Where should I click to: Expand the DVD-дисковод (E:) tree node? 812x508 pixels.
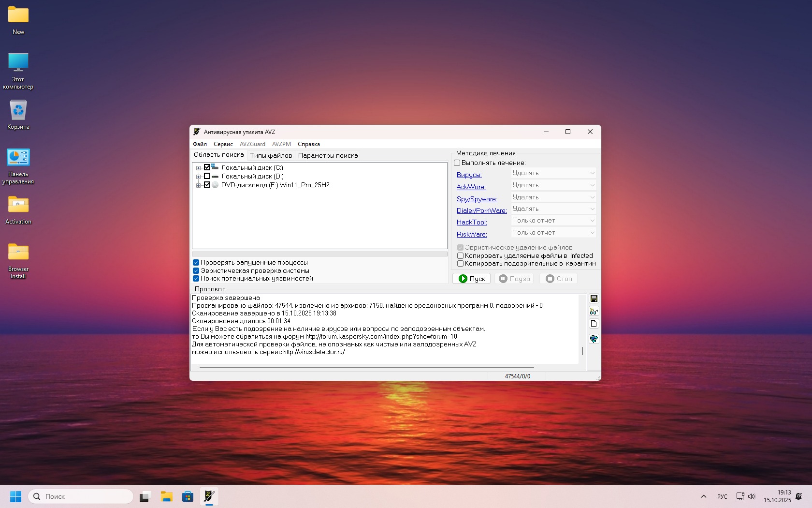[x=198, y=185]
